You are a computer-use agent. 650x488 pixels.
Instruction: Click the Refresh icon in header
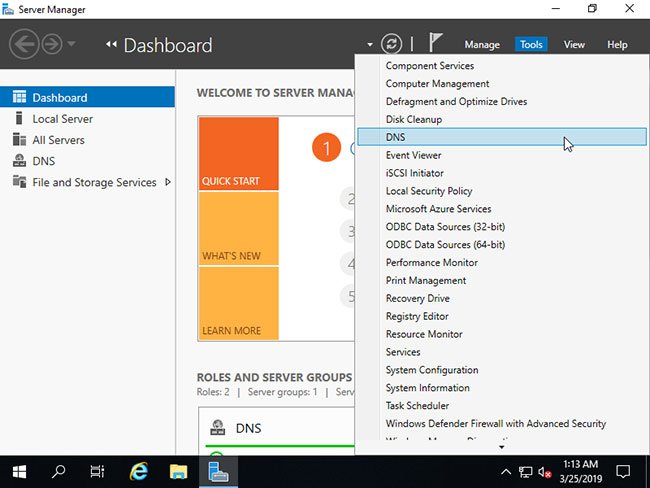pos(391,44)
